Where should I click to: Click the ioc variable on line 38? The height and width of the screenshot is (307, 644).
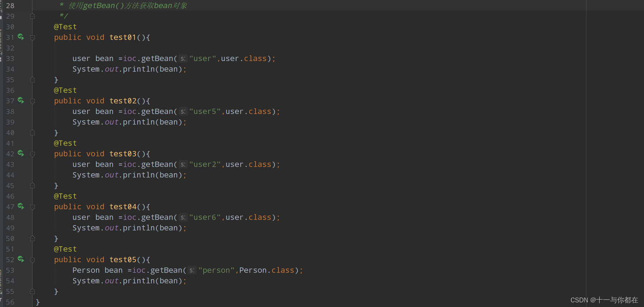130,112
